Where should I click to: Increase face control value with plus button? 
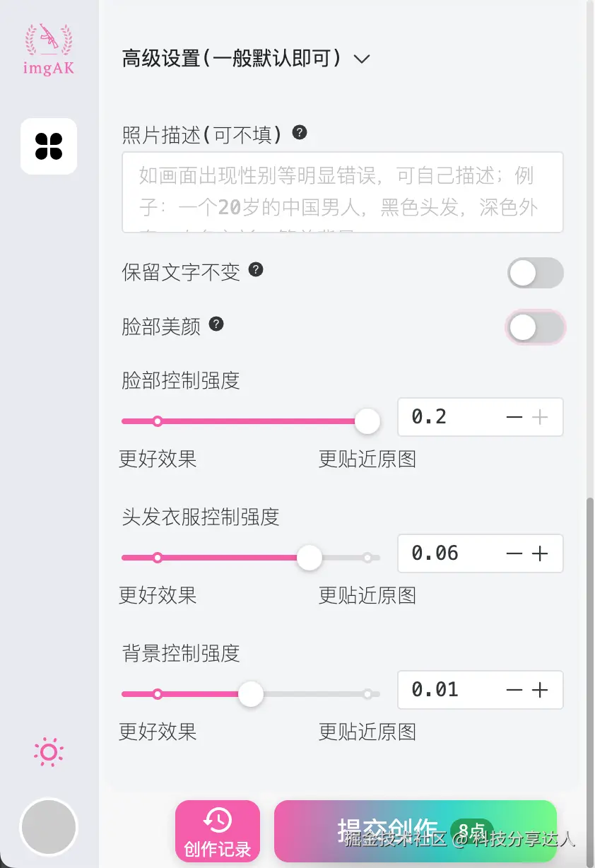(541, 417)
